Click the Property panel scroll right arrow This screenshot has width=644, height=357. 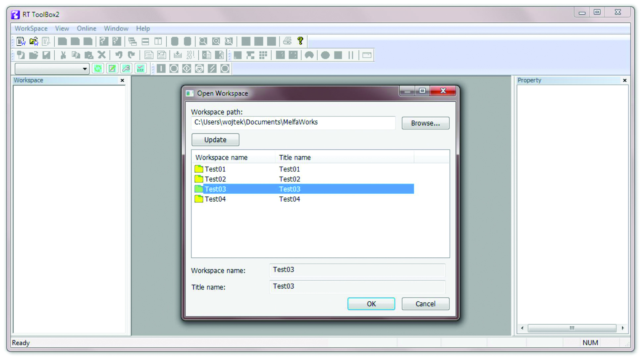pyautogui.click(x=623, y=328)
